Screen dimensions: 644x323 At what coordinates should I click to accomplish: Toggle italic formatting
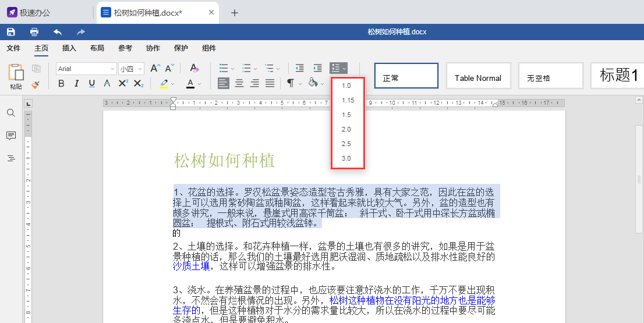(x=77, y=84)
